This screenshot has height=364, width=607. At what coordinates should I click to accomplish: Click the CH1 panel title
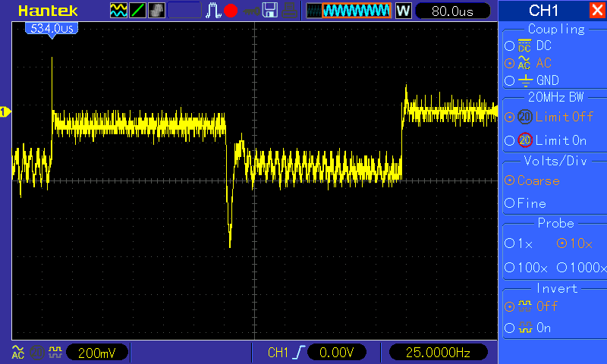click(x=543, y=11)
